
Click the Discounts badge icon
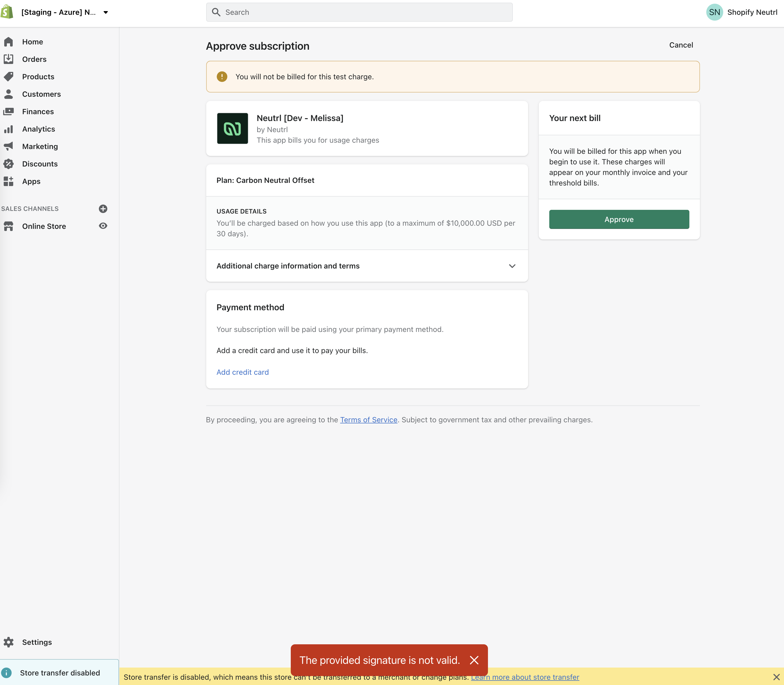[x=8, y=164]
